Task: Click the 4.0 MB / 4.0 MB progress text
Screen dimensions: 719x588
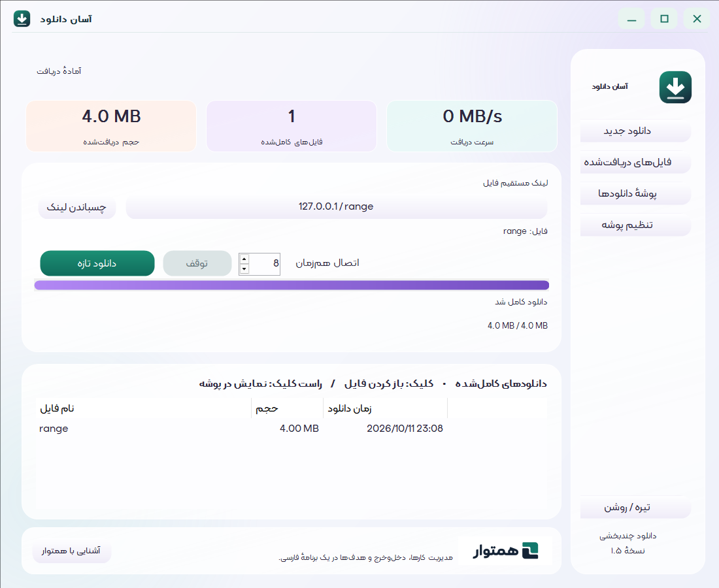Action: point(518,325)
